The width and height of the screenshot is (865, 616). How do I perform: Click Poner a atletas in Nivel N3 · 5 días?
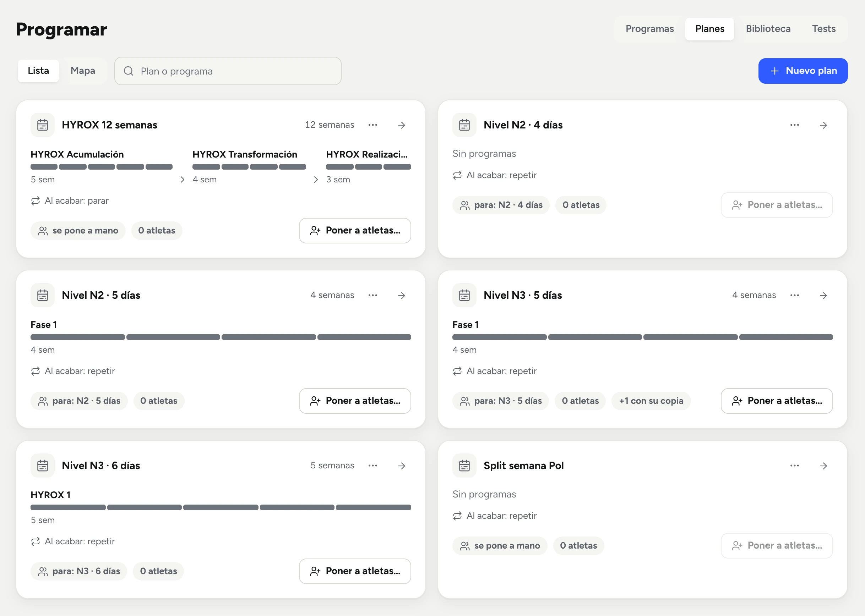tap(777, 401)
